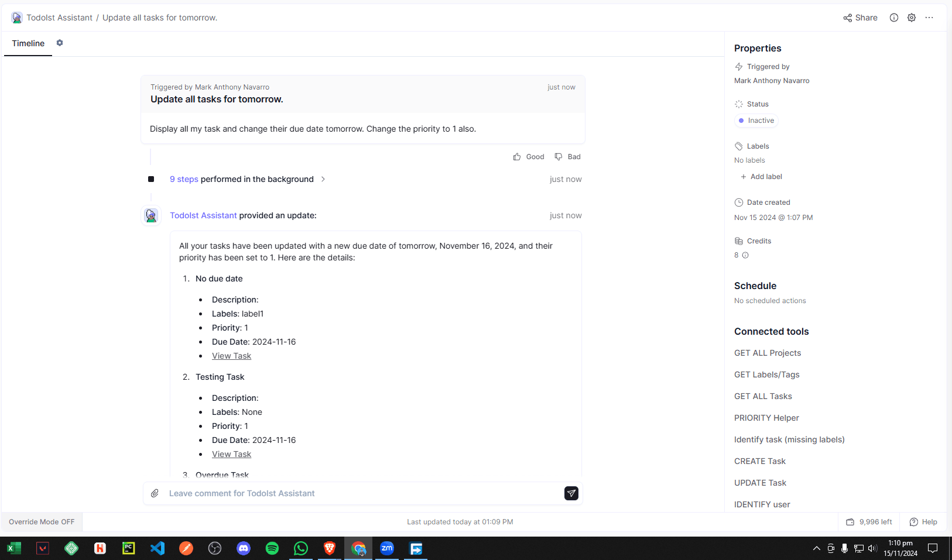Open Zoom from the taskbar
This screenshot has width=952, height=560.
pyautogui.click(x=387, y=548)
